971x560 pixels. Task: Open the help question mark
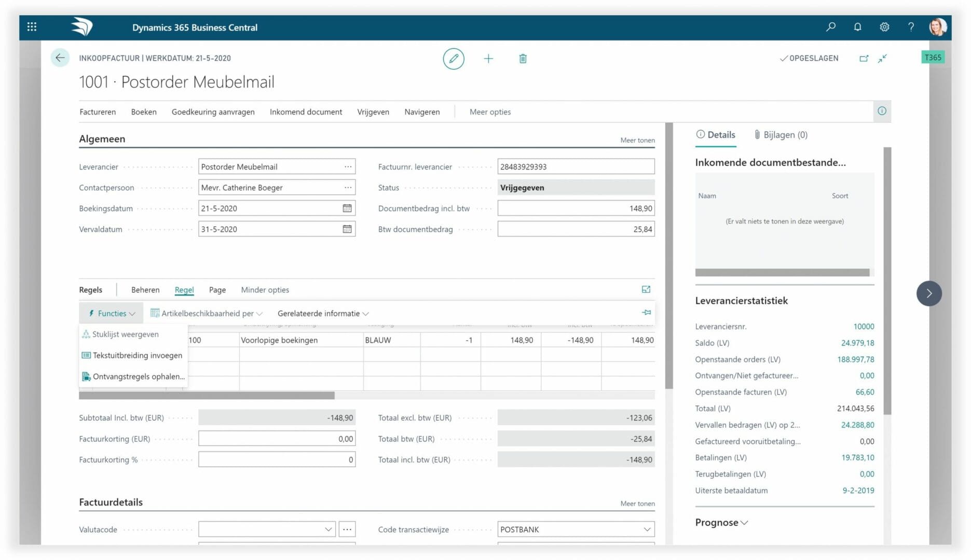click(x=911, y=27)
